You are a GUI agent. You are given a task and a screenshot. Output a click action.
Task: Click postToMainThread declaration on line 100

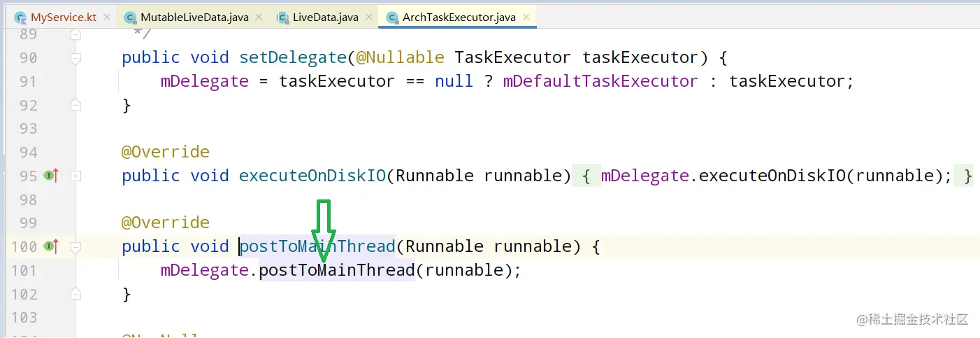click(x=317, y=246)
